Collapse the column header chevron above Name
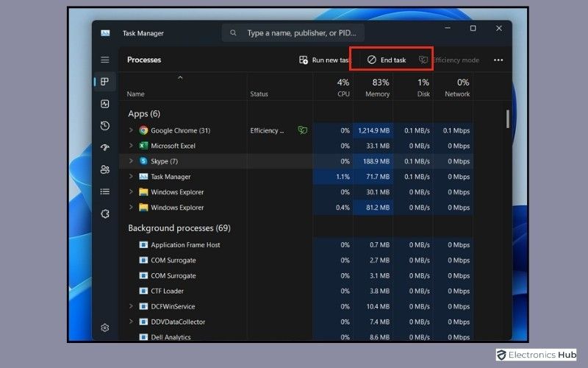588x368 pixels. point(180,77)
